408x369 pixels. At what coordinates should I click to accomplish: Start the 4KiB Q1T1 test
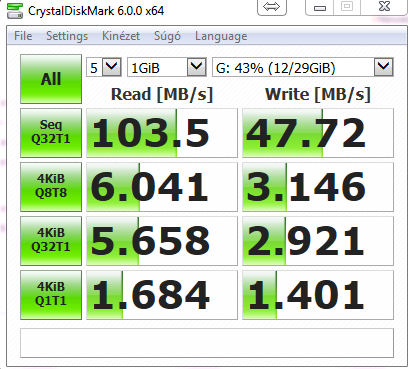pyautogui.click(x=51, y=295)
